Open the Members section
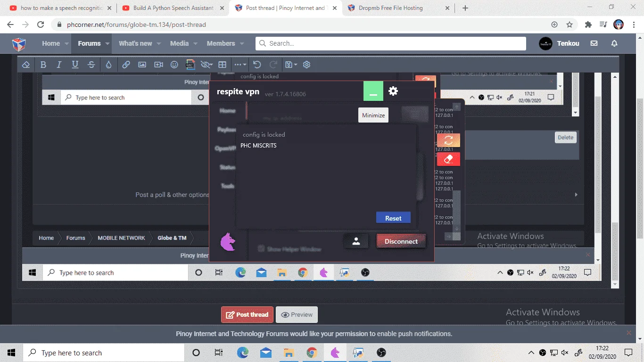Viewport: 644px width, 362px height. pyautogui.click(x=221, y=43)
